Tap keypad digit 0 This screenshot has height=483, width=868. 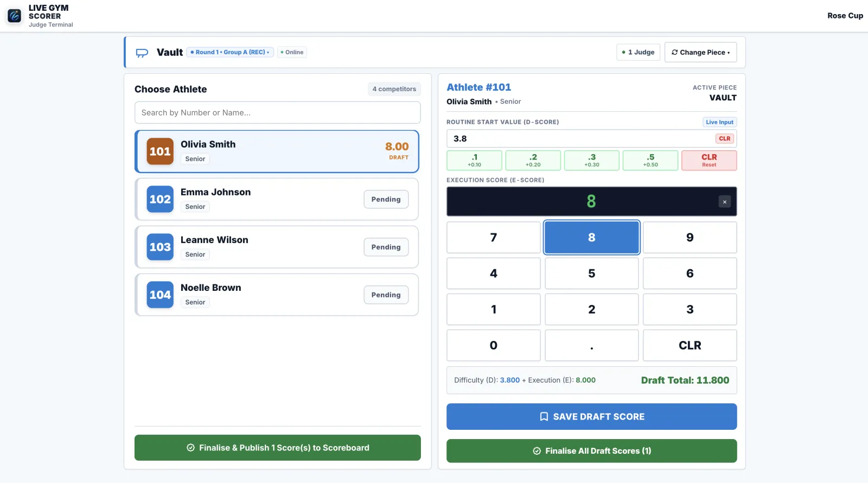(x=494, y=345)
